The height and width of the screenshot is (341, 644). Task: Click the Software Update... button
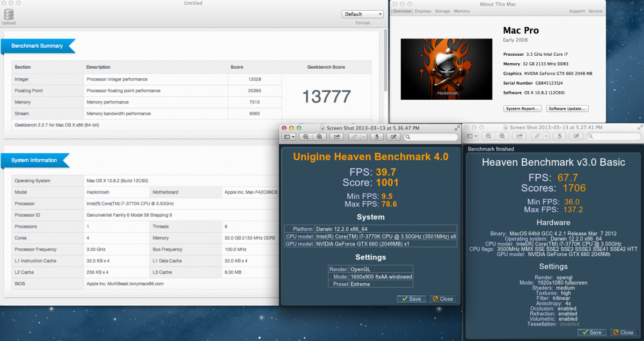tap(567, 108)
